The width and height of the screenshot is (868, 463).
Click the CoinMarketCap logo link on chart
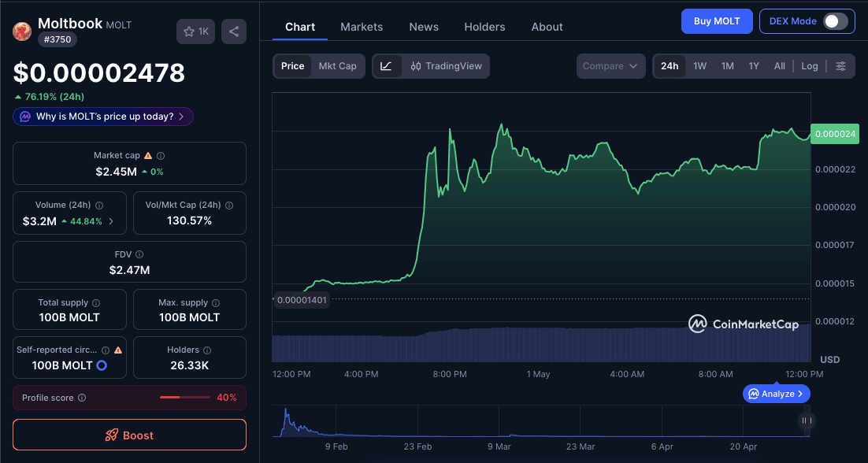pos(744,324)
